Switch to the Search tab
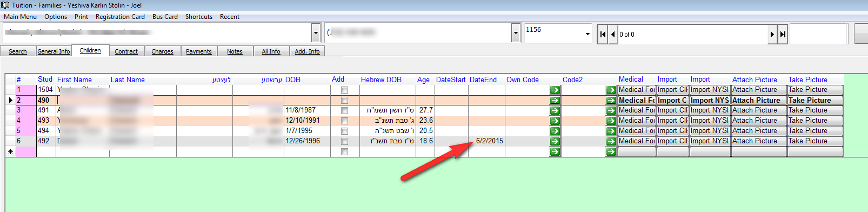Screen dimensions: 868x212 click(18, 51)
